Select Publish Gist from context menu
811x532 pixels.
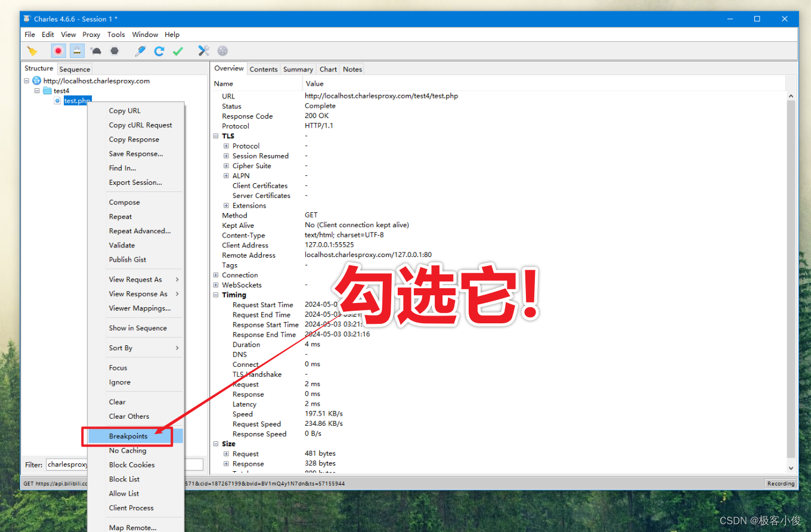point(136,259)
